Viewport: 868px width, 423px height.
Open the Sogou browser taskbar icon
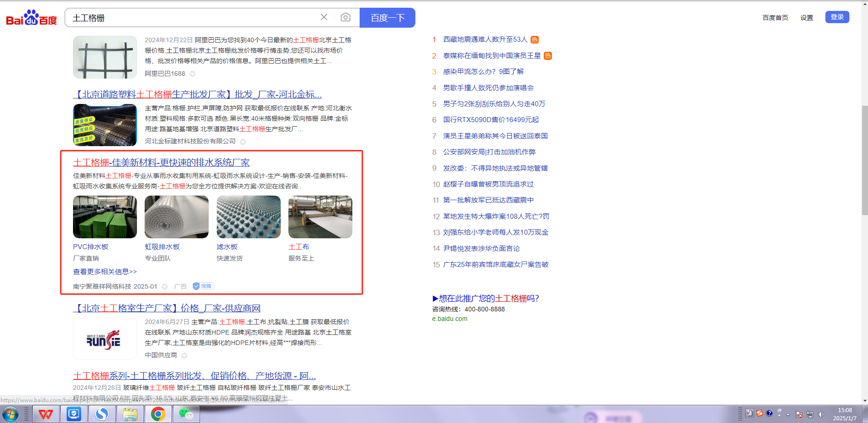point(102,414)
